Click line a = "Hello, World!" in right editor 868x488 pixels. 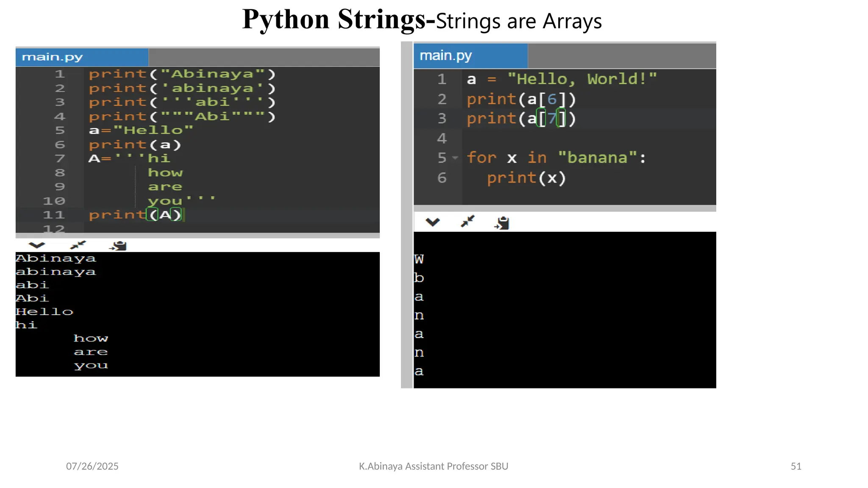[x=562, y=79]
